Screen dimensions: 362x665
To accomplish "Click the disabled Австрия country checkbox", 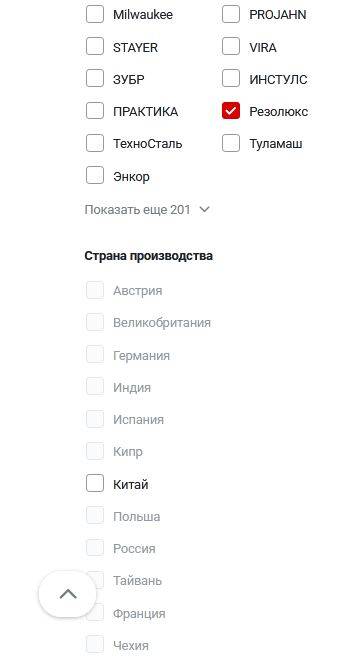I will (95, 291).
